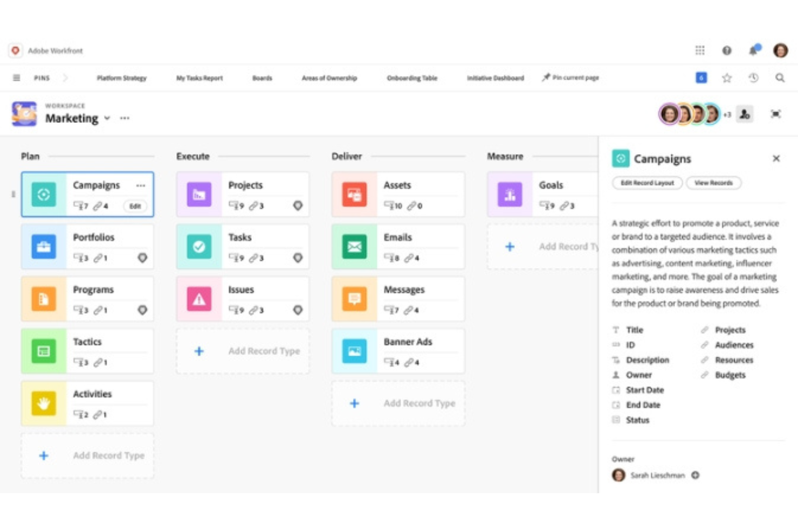Click the Start Date field

[x=645, y=390]
